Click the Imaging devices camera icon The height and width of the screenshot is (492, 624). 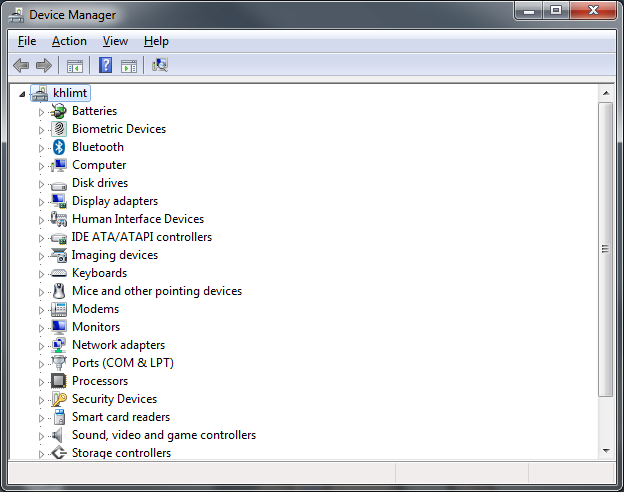pyautogui.click(x=59, y=255)
